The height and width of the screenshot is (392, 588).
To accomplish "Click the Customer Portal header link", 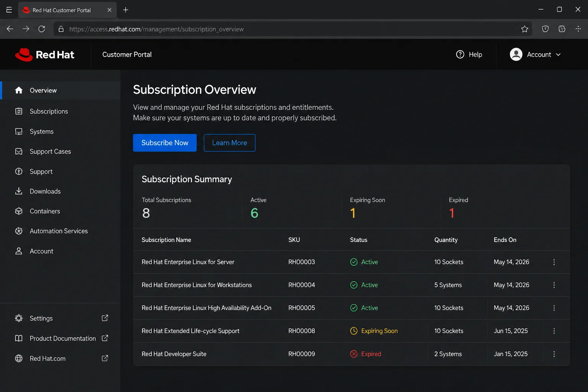I will 127,54.
